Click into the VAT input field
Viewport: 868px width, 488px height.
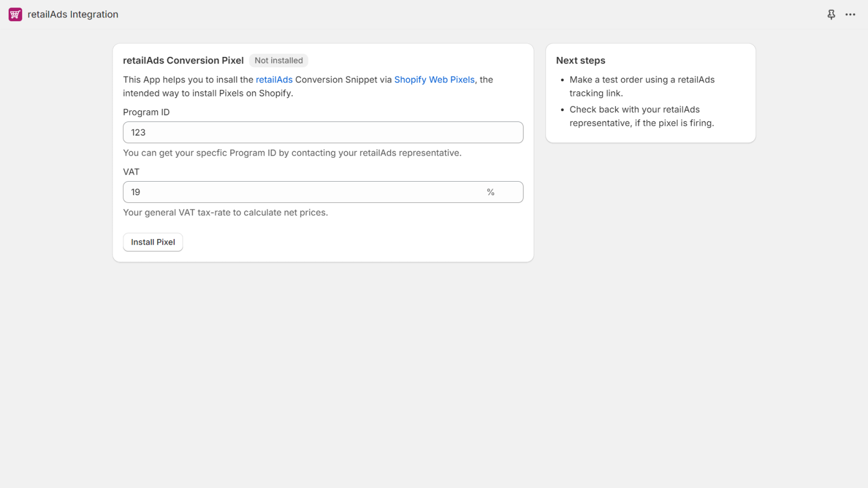[x=304, y=192]
